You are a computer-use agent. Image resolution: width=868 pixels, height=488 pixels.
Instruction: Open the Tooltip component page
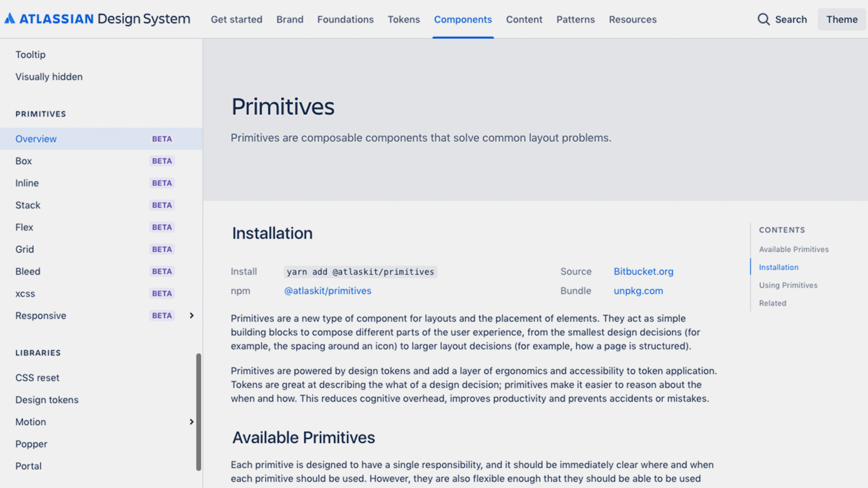tap(30, 55)
